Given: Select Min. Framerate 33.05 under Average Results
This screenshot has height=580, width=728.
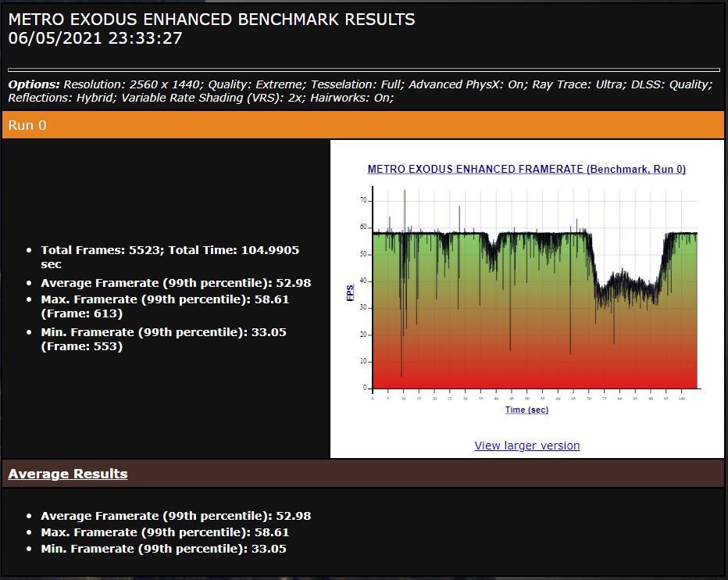Looking at the screenshot, I should (163, 549).
